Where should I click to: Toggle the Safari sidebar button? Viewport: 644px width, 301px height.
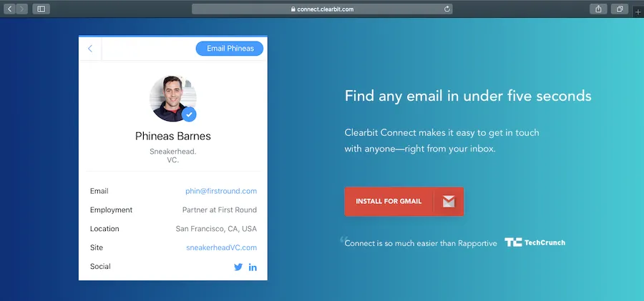pyautogui.click(x=41, y=9)
